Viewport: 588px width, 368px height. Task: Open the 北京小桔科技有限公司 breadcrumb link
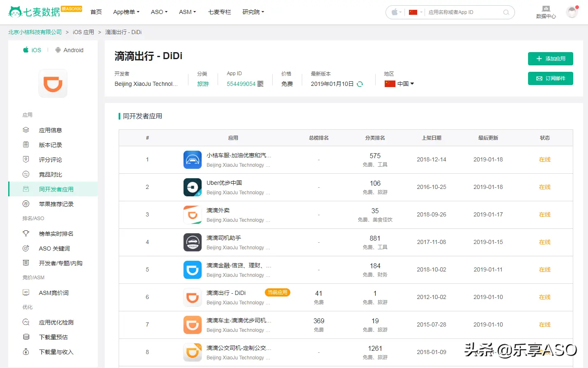pos(35,32)
